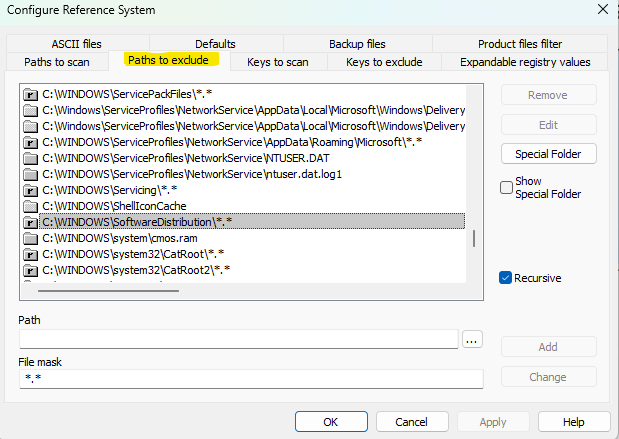Click the folder icon beside NTUSER.DAT entry
The image size is (619, 439).
tap(30, 158)
